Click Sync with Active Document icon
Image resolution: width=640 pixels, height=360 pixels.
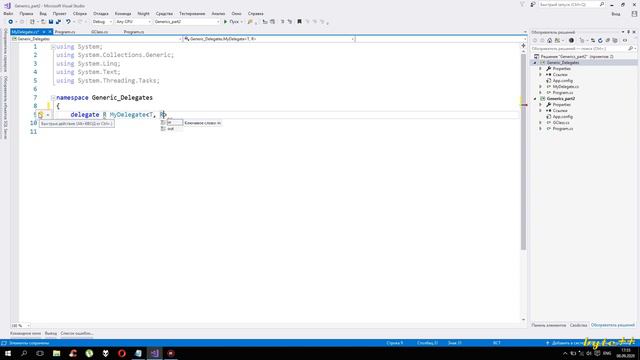tap(593, 40)
